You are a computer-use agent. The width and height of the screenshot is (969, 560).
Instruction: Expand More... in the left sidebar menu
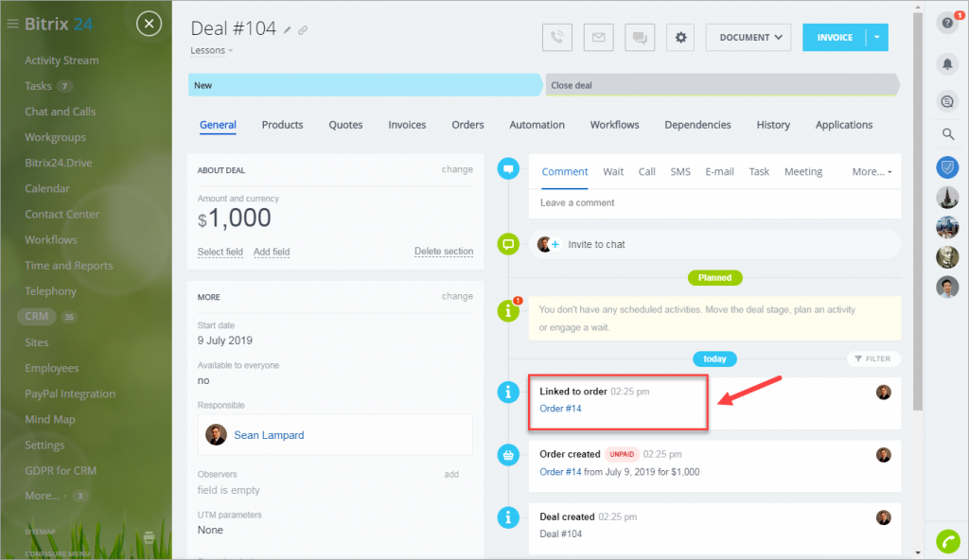pyautogui.click(x=45, y=496)
